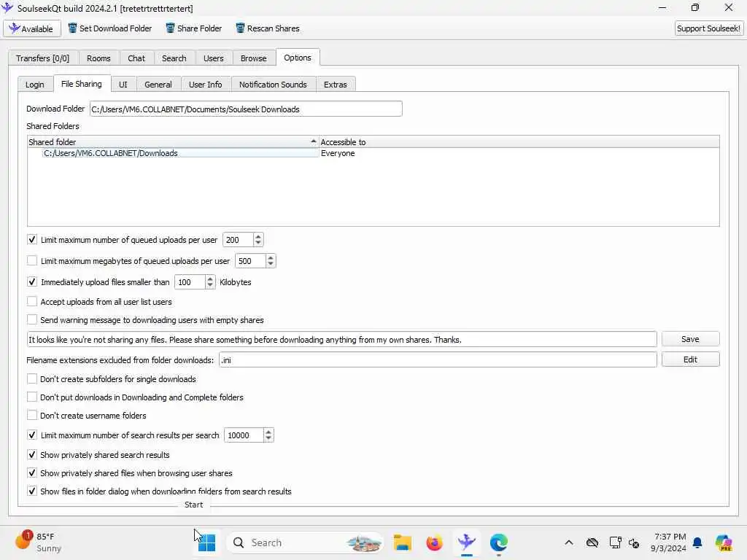The height and width of the screenshot is (560, 747).
Task: Go to the Search tab
Action: click(174, 58)
